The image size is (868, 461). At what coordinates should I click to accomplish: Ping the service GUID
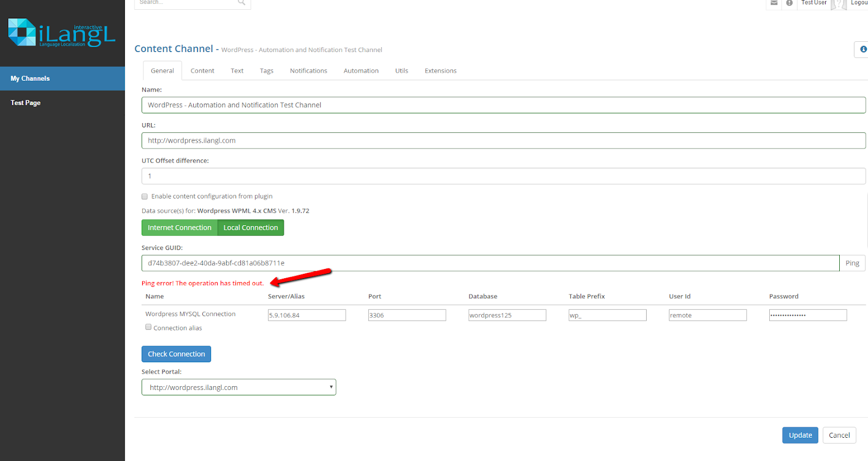pyautogui.click(x=852, y=263)
